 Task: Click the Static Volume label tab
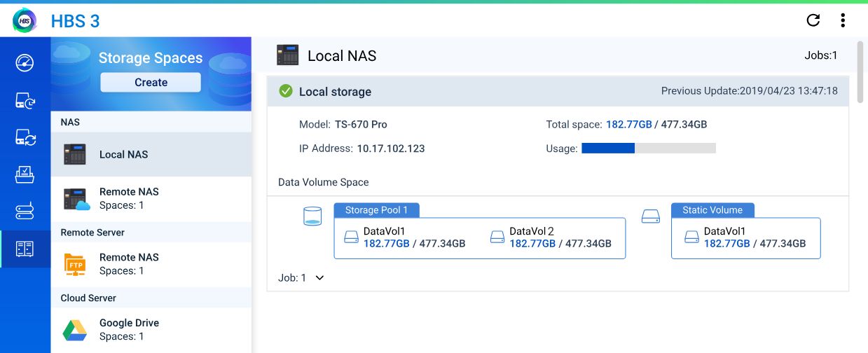(712, 210)
